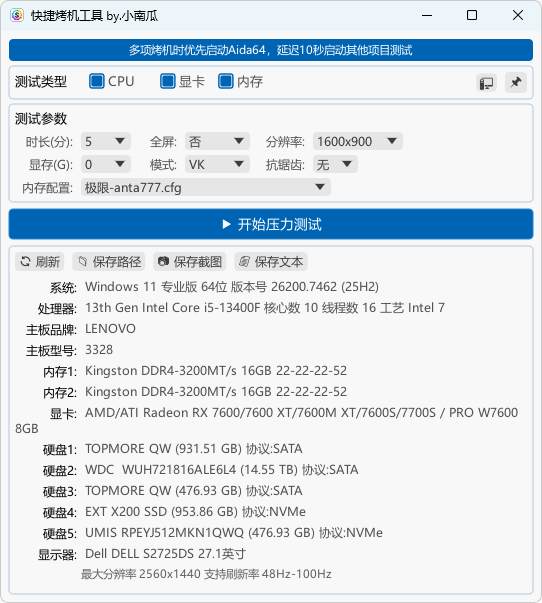Click the 测试参数 section heading
Screen dimensions: 542x603
pos(41,119)
